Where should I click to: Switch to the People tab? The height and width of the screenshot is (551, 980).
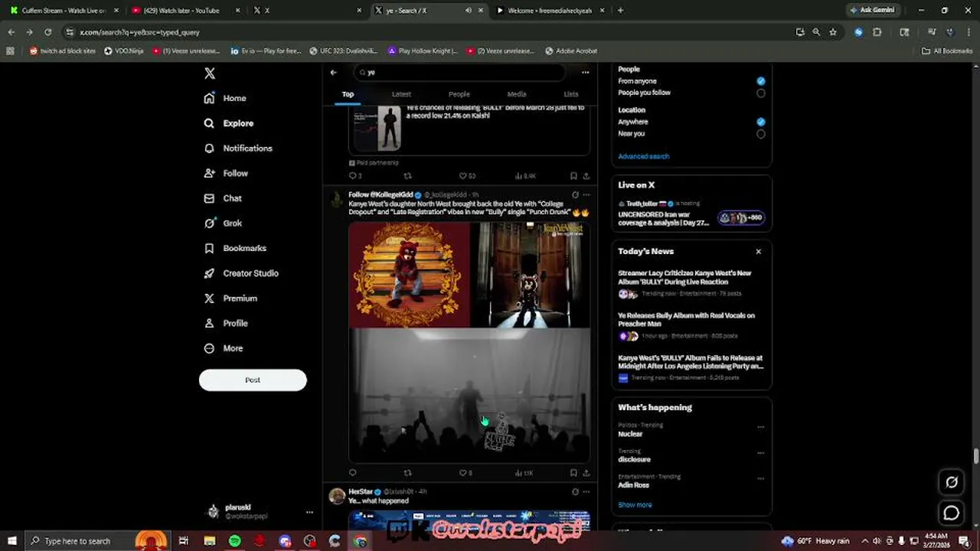click(x=459, y=94)
